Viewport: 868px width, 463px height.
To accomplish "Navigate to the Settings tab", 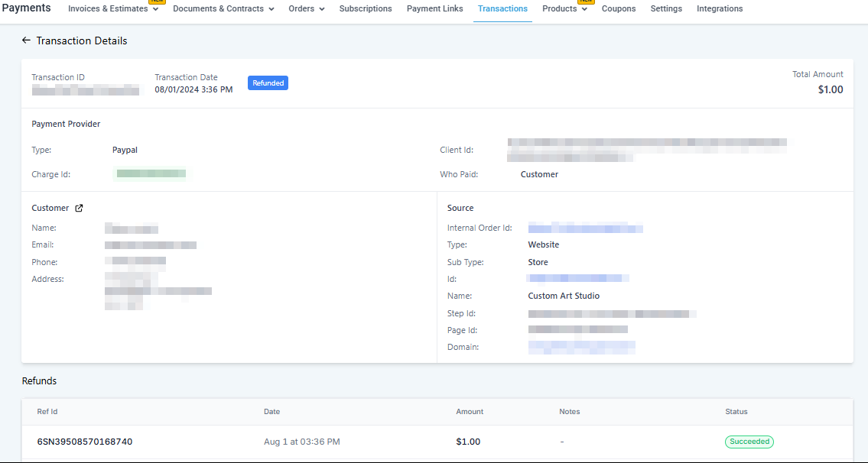I will (666, 9).
